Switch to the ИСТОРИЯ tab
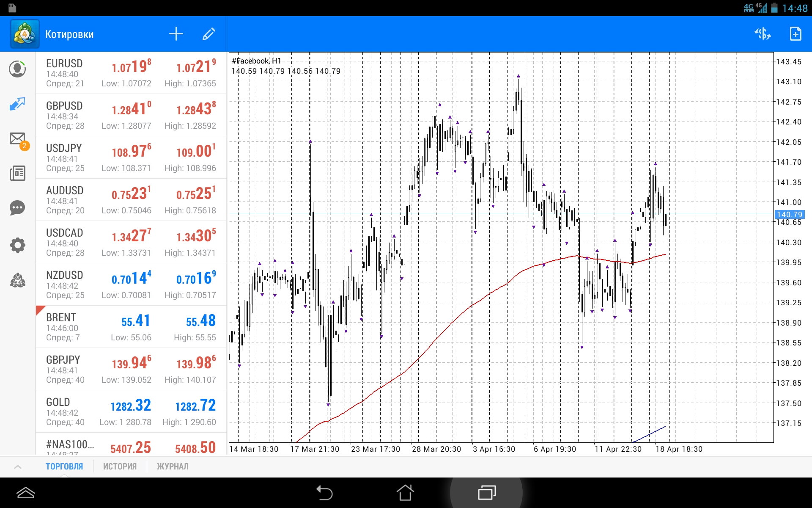Viewport: 812px width, 508px height. tap(120, 467)
